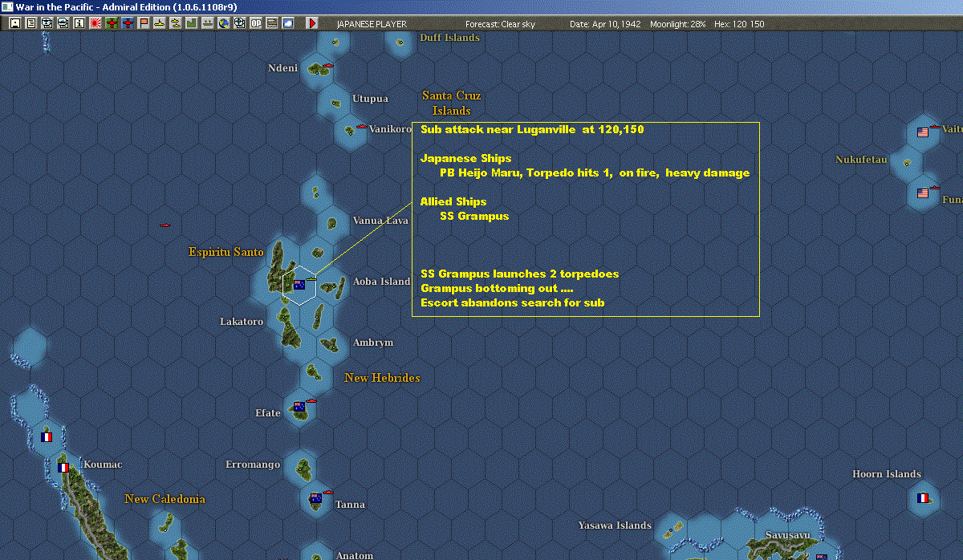Click the weather cloud toolbar icon
This screenshot has width=963, height=560.
287,23
